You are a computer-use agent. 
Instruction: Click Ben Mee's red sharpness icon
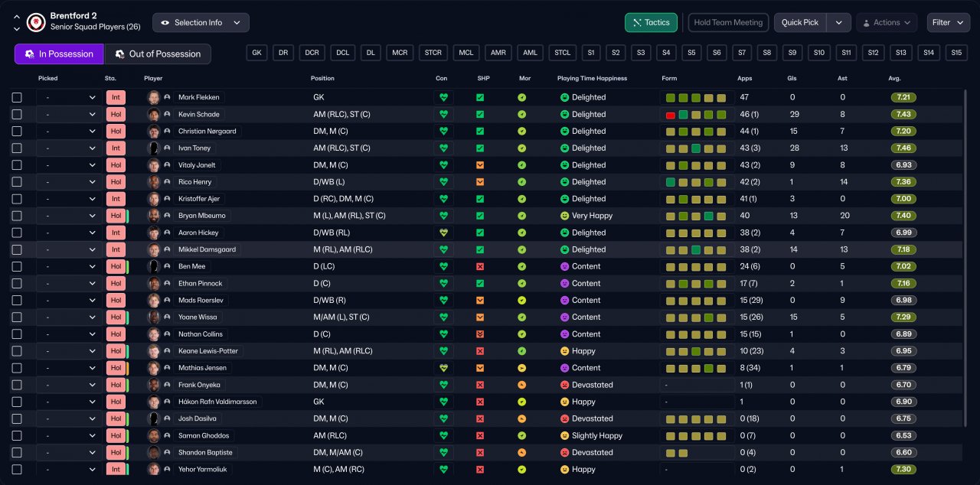(480, 267)
